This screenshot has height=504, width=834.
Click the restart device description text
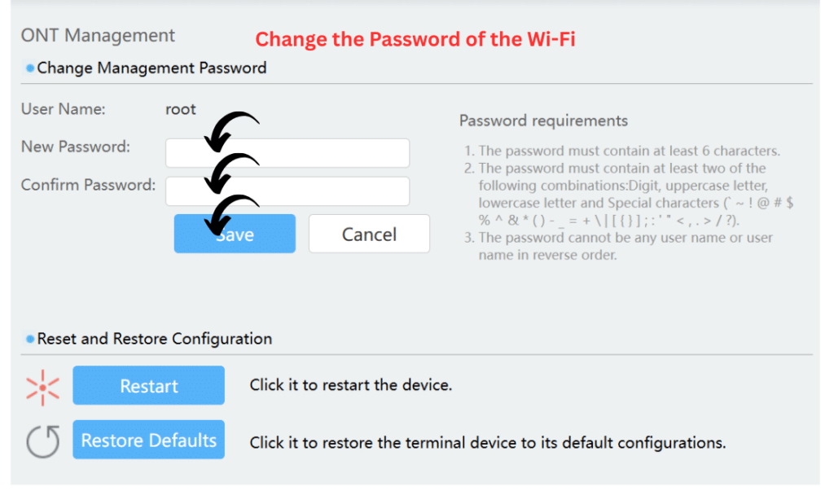pos(350,385)
